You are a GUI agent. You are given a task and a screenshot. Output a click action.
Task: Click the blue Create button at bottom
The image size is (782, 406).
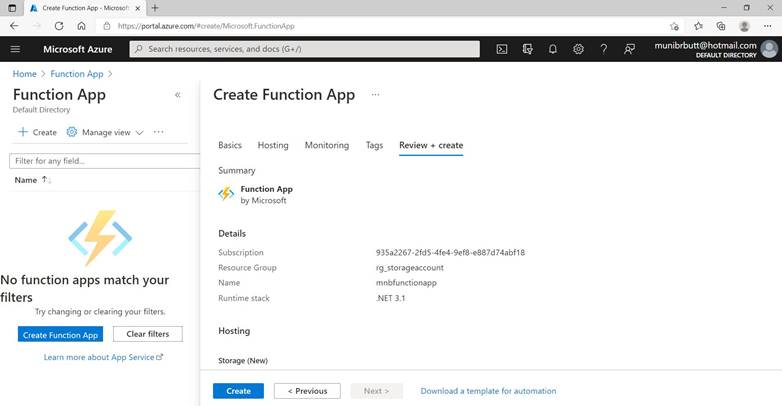[x=238, y=391]
